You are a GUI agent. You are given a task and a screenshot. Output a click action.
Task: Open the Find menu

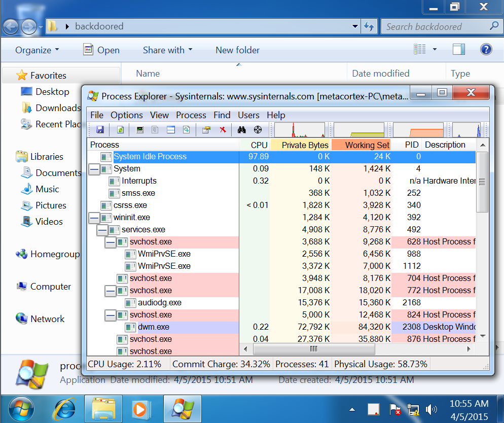222,115
